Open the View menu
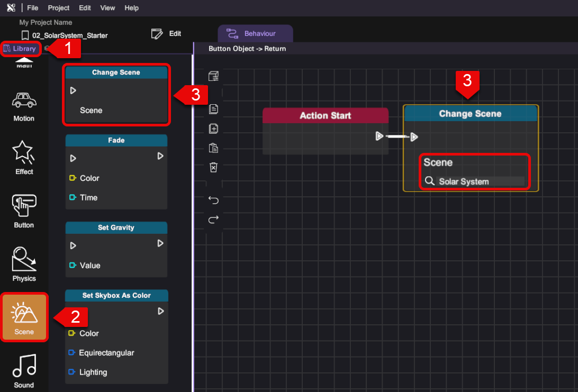 [x=107, y=8]
